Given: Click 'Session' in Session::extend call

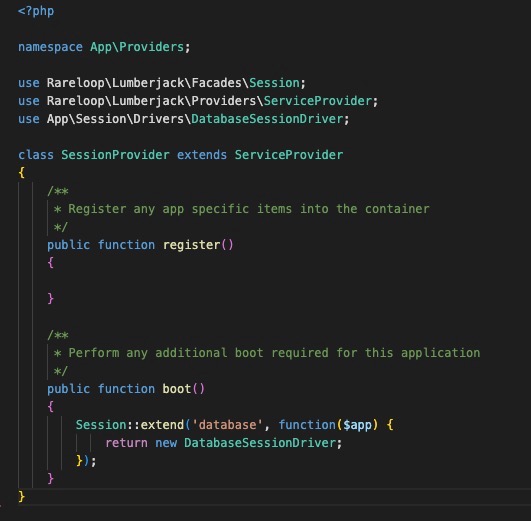Looking at the screenshot, I should click(x=101, y=424).
